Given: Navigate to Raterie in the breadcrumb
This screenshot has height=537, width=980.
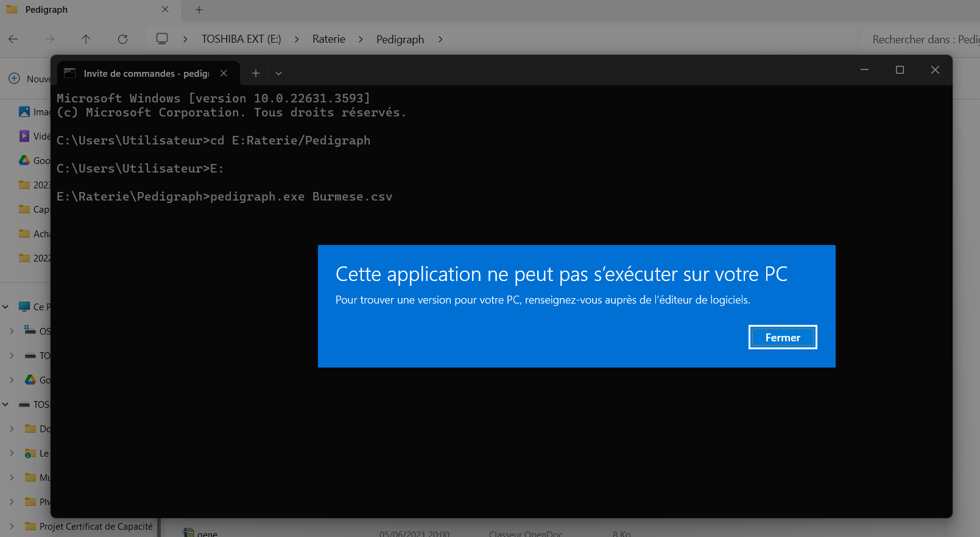Looking at the screenshot, I should [x=329, y=39].
